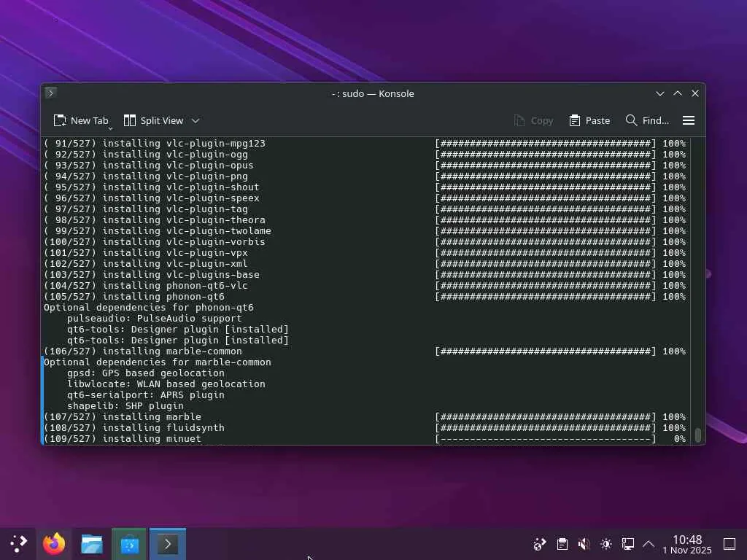The width and height of the screenshot is (747, 560).
Task: Click 'qt6-serialport: APRS plugin' line
Action: 146,395
